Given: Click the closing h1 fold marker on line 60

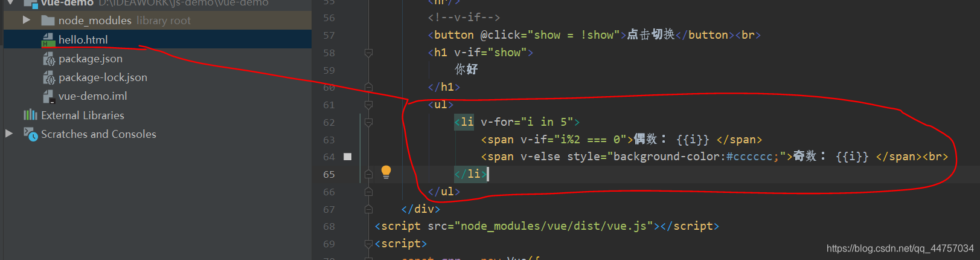Looking at the screenshot, I should tap(368, 88).
